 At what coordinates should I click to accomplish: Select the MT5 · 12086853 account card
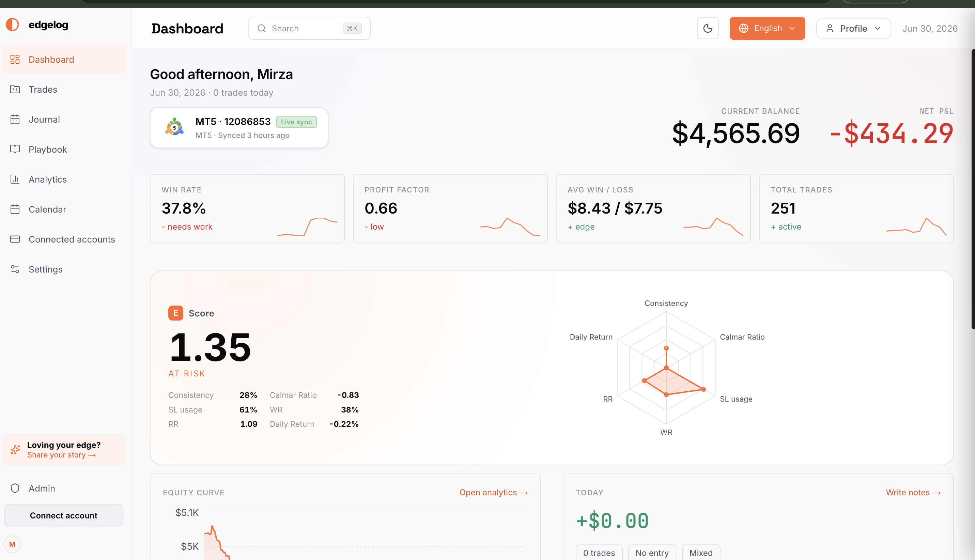tap(239, 128)
